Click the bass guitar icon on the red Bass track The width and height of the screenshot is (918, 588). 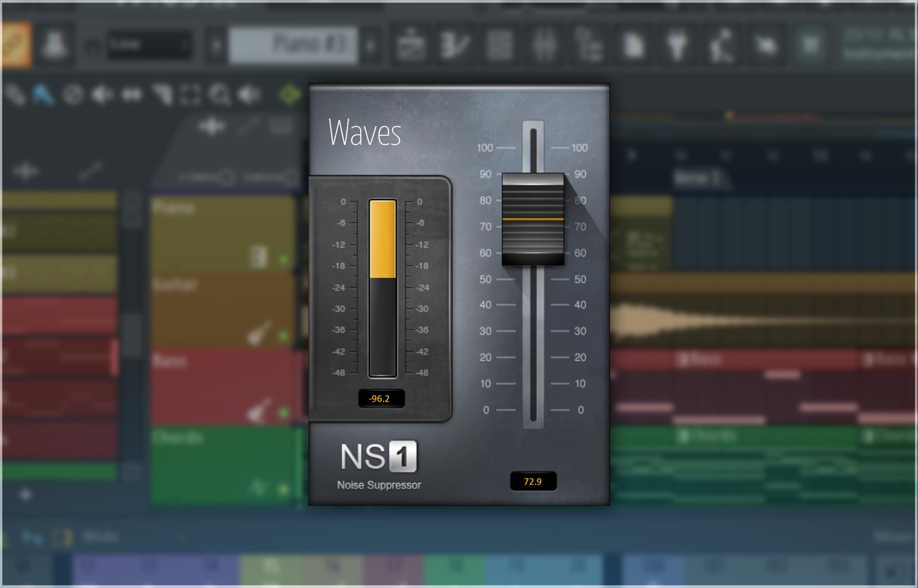[x=259, y=410]
